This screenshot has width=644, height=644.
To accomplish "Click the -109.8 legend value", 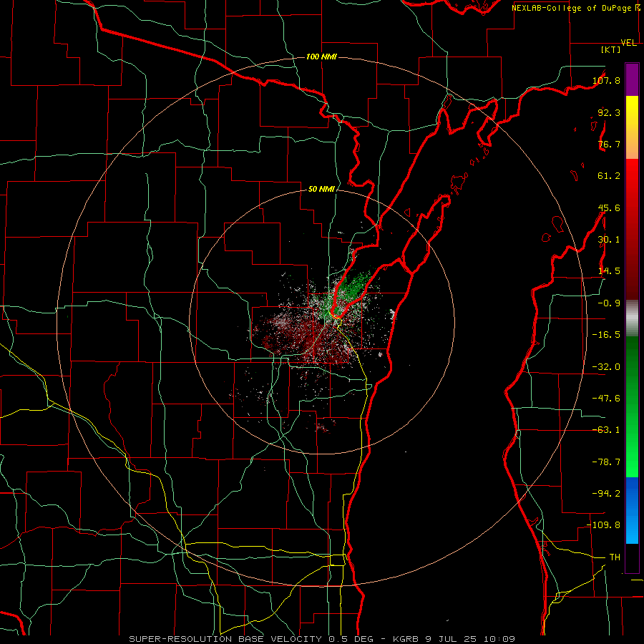I will [x=603, y=525].
